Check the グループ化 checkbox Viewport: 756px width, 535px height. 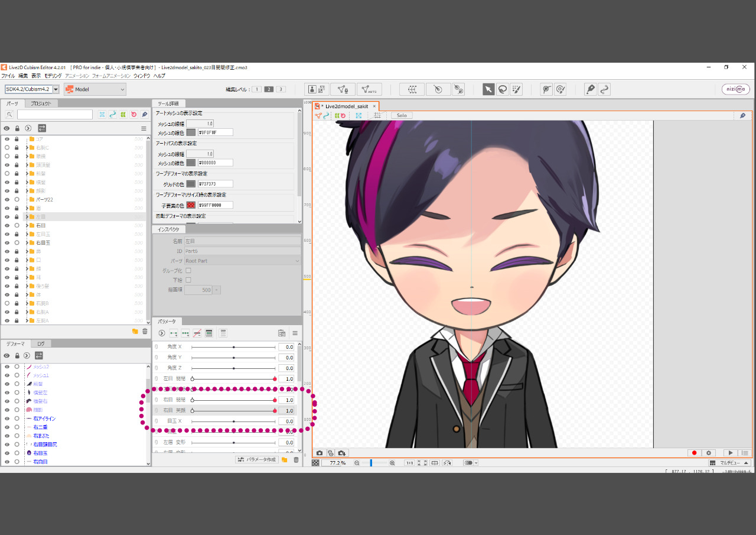coord(188,270)
